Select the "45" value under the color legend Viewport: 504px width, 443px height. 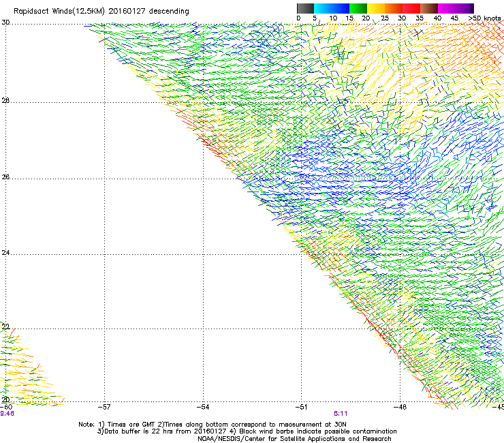(x=454, y=18)
